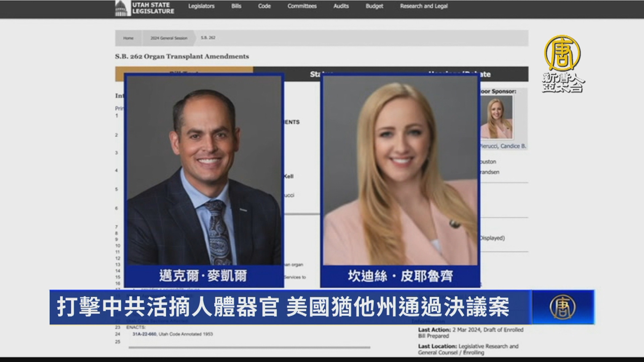The width and height of the screenshot is (644, 362).
Task: Select the Bill Text tab
Action: [x=184, y=70]
